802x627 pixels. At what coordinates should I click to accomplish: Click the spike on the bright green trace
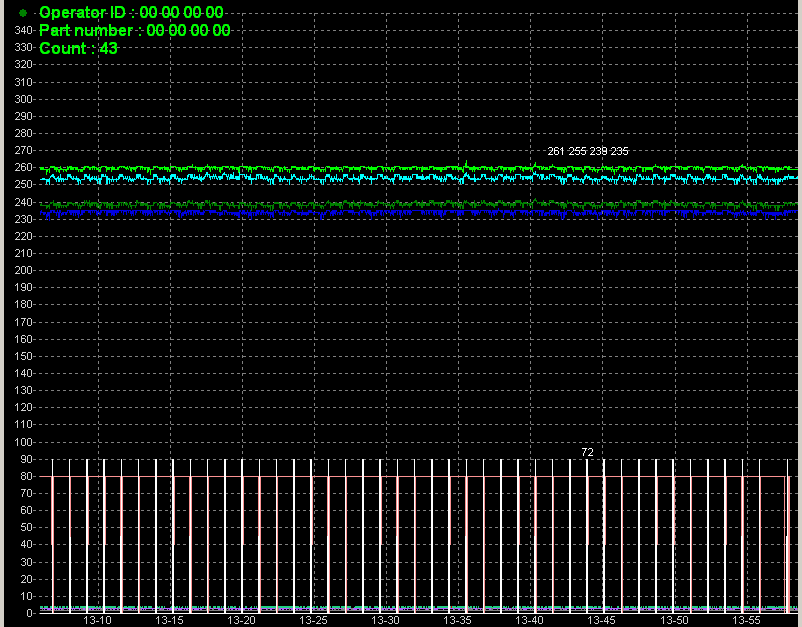466,162
